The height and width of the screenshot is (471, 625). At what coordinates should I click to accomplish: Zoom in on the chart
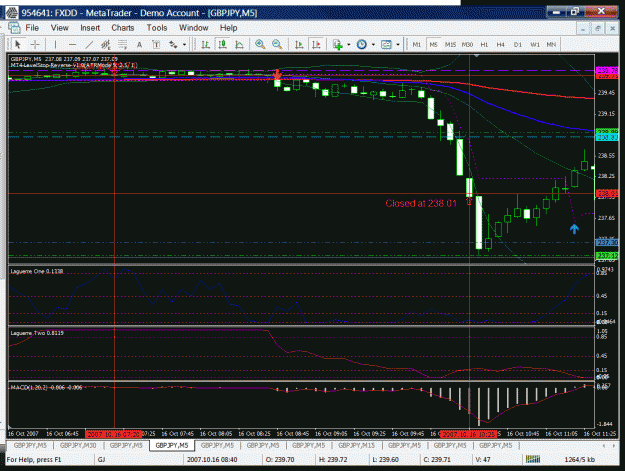(260, 45)
